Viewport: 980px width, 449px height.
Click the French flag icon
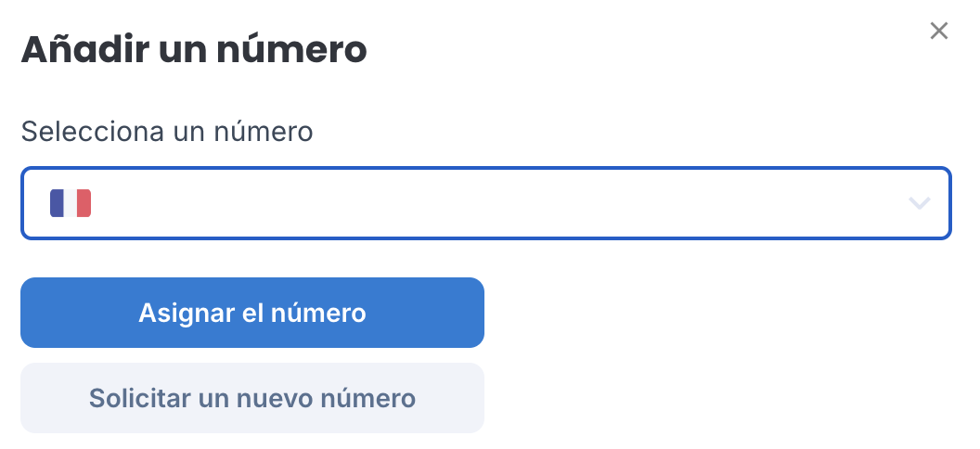(71, 203)
